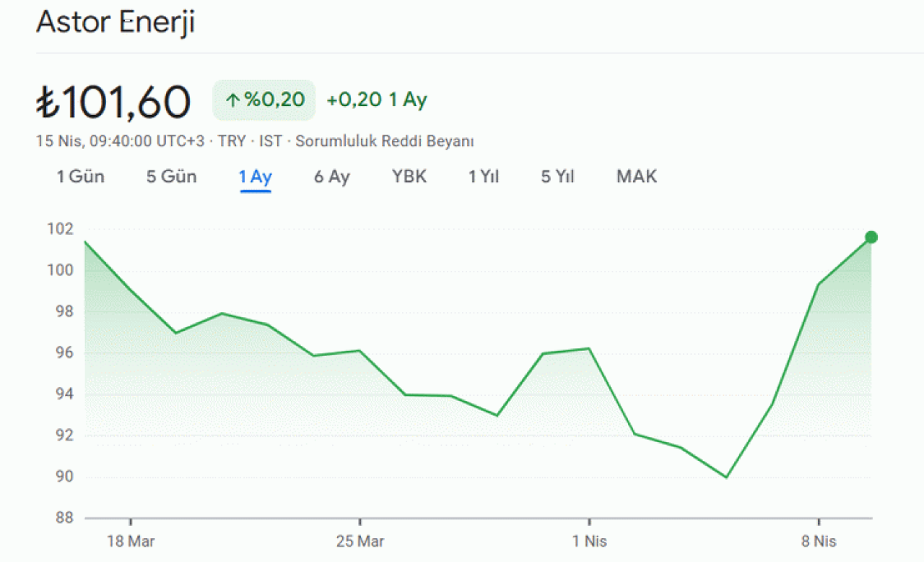Switch to YBK year-to-date view
924x562 pixels.
pos(409,177)
